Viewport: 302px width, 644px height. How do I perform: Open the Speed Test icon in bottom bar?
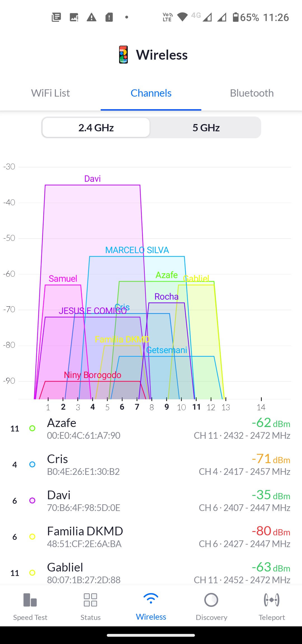(30, 600)
